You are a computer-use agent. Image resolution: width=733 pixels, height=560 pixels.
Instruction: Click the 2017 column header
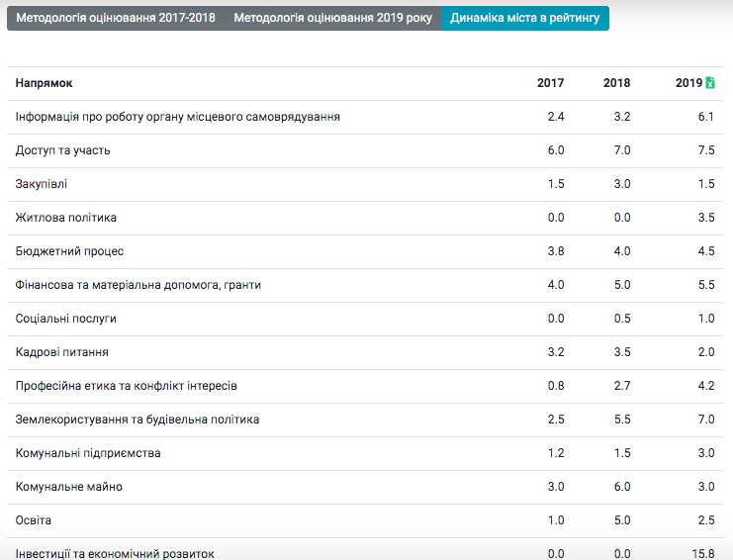(551, 83)
